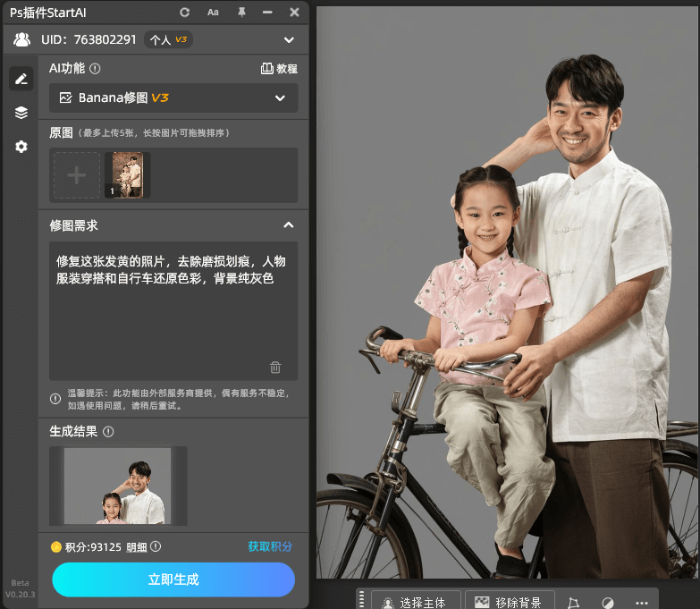The image size is (700, 609).
Task: Clear the prompt using the trash icon
Action: click(x=275, y=367)
